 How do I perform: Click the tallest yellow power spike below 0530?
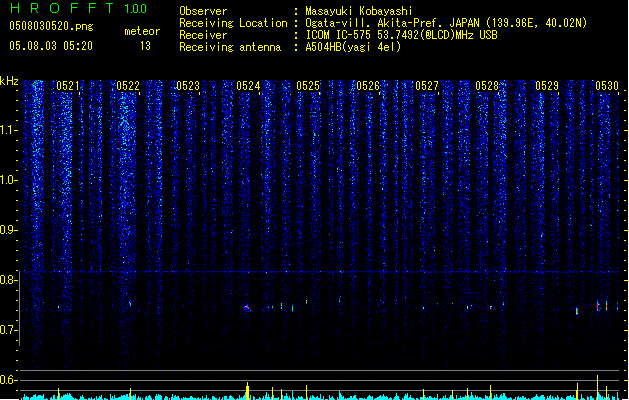tap(597, 387)
